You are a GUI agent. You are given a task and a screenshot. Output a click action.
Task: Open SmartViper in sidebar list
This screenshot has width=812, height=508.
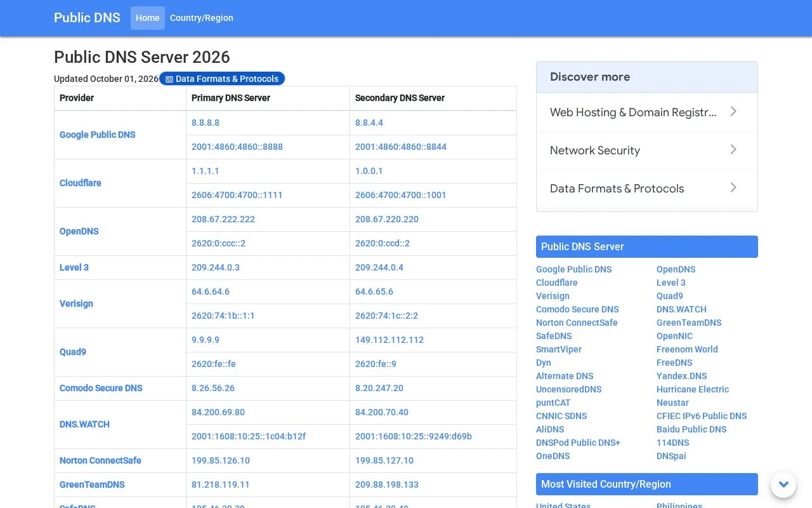(x=559, y=349)
